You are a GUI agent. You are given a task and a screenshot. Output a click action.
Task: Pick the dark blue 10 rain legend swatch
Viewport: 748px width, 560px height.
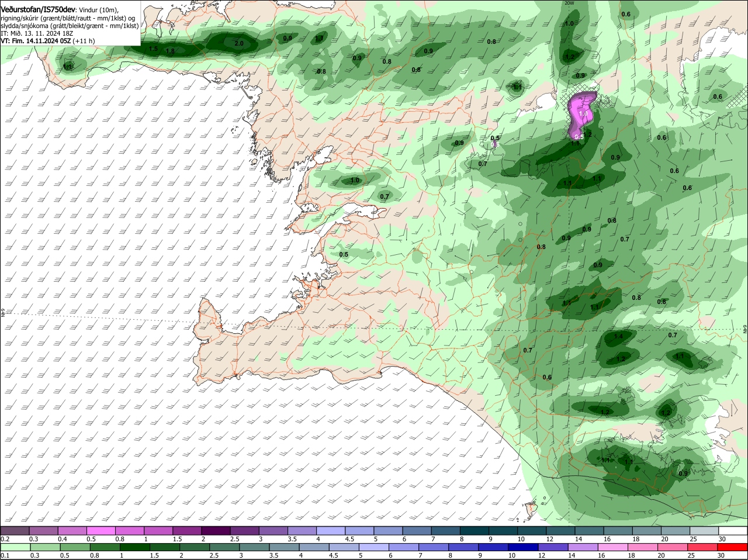(523, 547)
